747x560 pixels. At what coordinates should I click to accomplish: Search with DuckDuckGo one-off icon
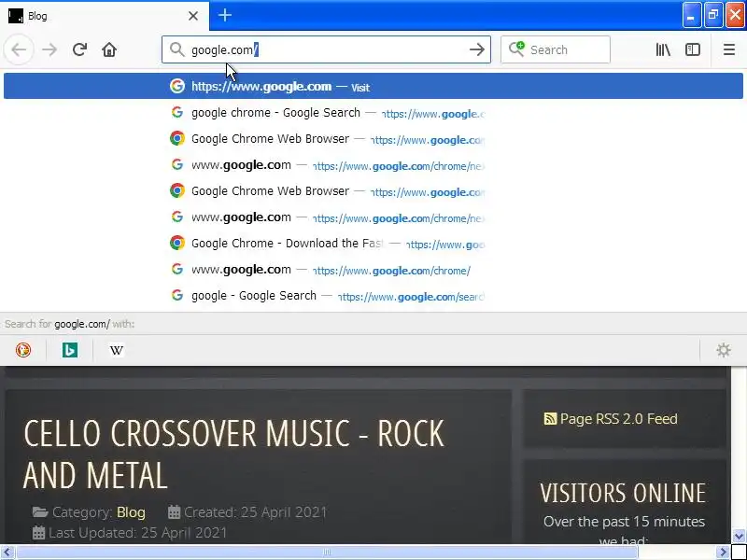(22, 350)
